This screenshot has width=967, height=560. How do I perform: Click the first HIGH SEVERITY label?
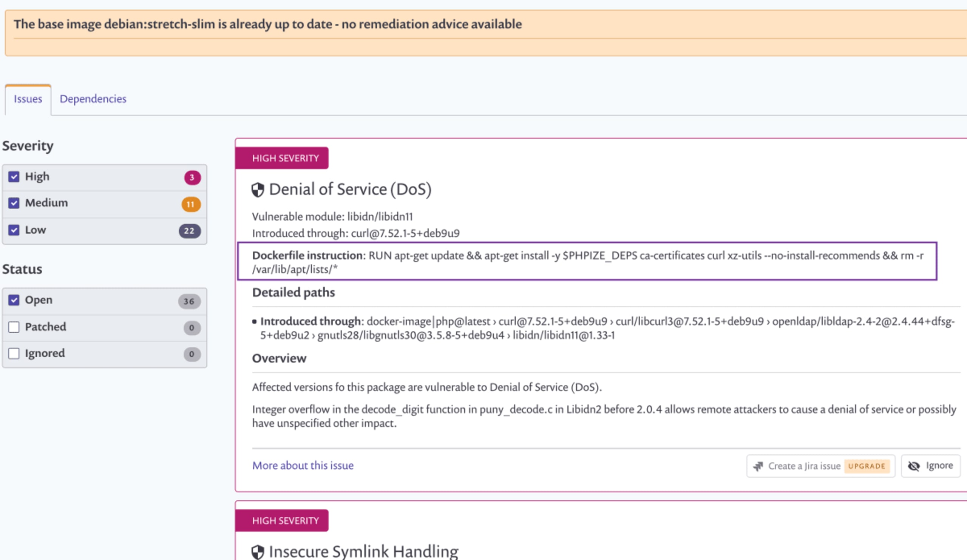pos(285,159)
